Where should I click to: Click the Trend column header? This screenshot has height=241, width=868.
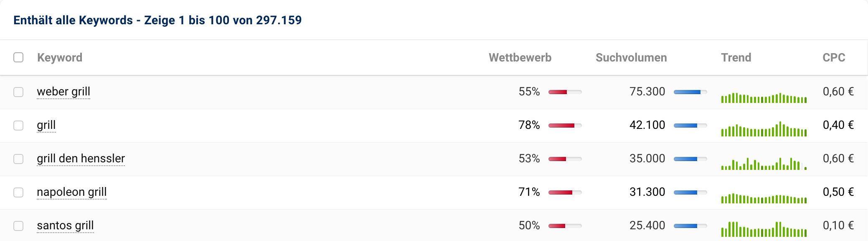point(736,57)
